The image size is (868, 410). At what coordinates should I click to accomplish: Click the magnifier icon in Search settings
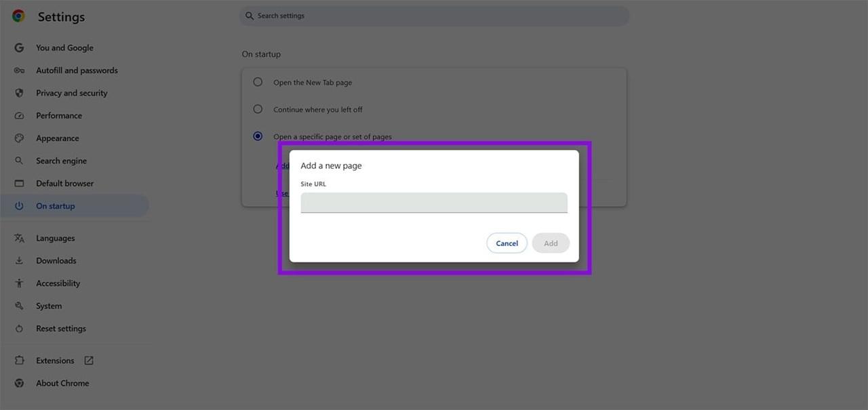[x=250, y=16]
